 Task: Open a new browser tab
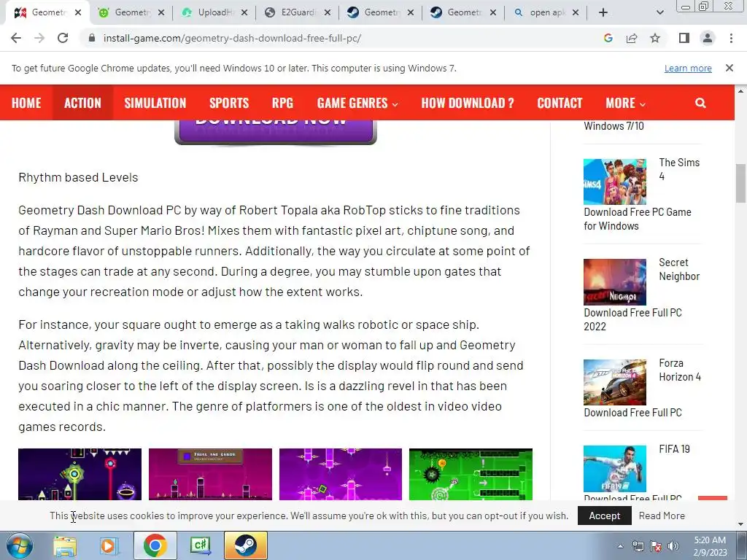[603, 12]
